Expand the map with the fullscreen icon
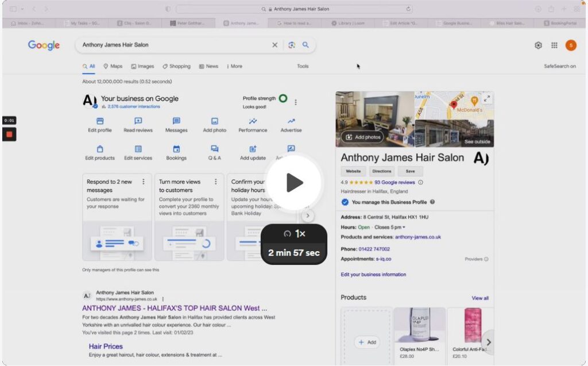 (x=487, y=99)
